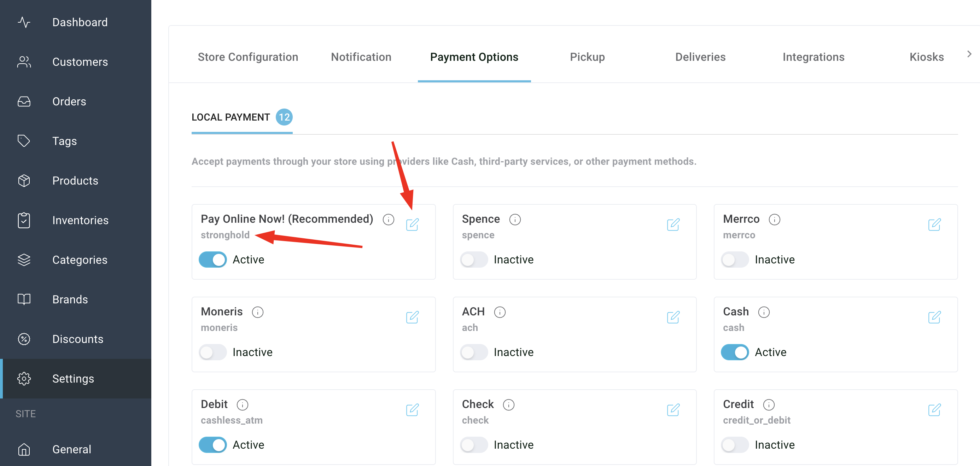Open the edit icon on the Merrco card
This screenshot has height=466, width=980.
coord(935,225)
